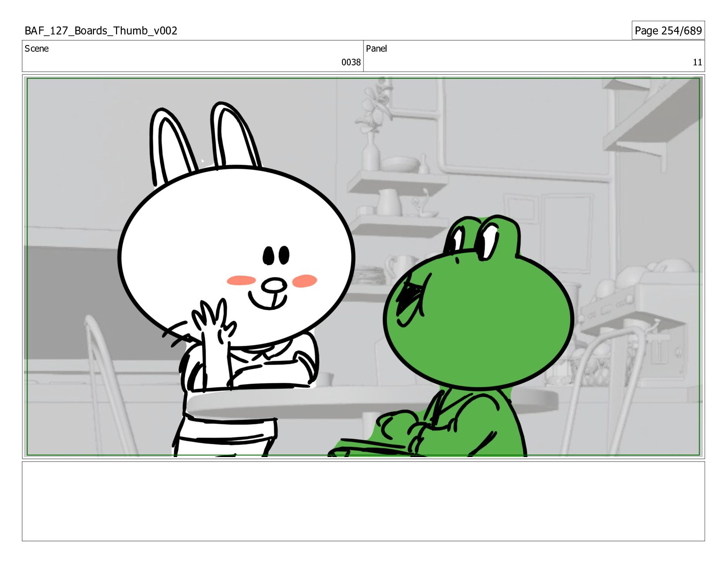
Task: Click the scene number 0038
Action: click(351, 62)
